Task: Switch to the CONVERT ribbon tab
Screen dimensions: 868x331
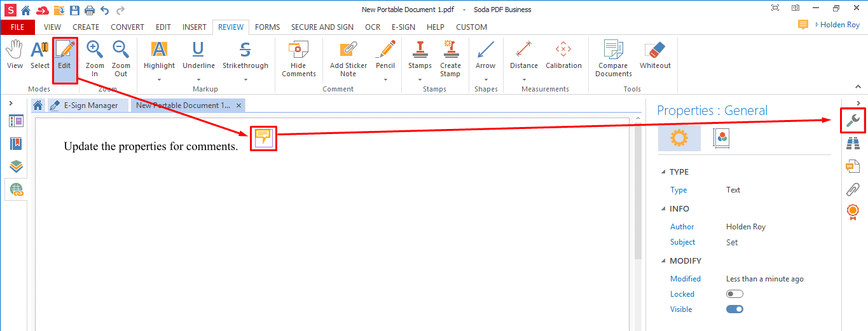Action: click(127, 27)
